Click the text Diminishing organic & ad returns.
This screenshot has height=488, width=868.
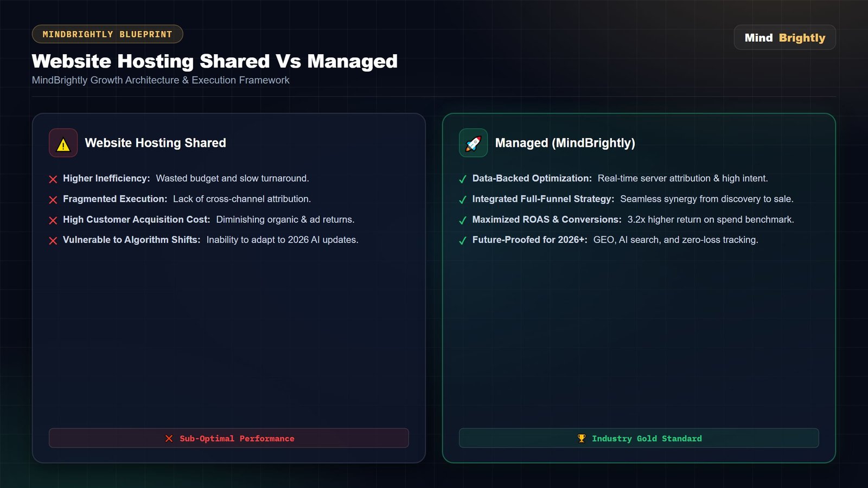(285, 220)
